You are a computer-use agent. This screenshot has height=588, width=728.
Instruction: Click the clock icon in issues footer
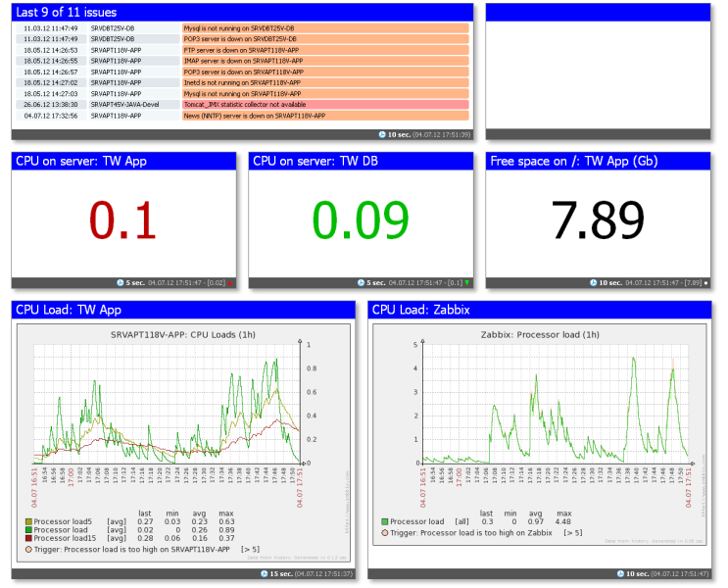[x=382, y=134]
